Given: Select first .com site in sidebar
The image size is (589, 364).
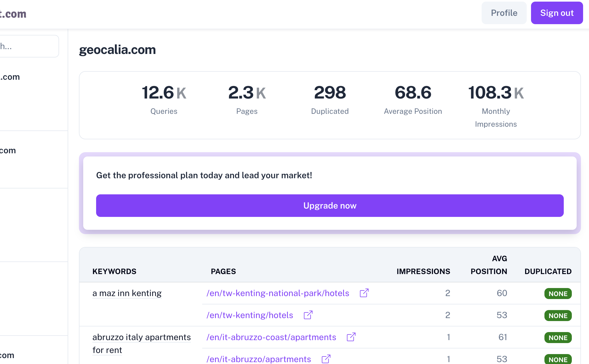Looking at the screenshot, I should tap(10, 77).
